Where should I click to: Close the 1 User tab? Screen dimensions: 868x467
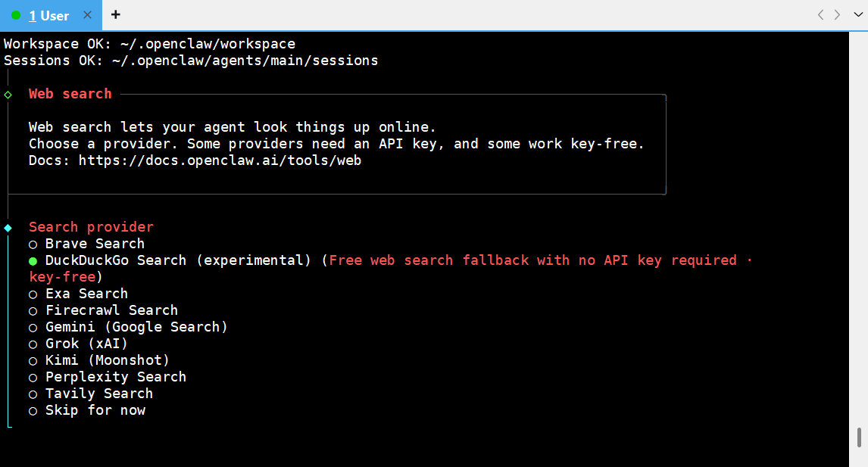click(87, 15)
